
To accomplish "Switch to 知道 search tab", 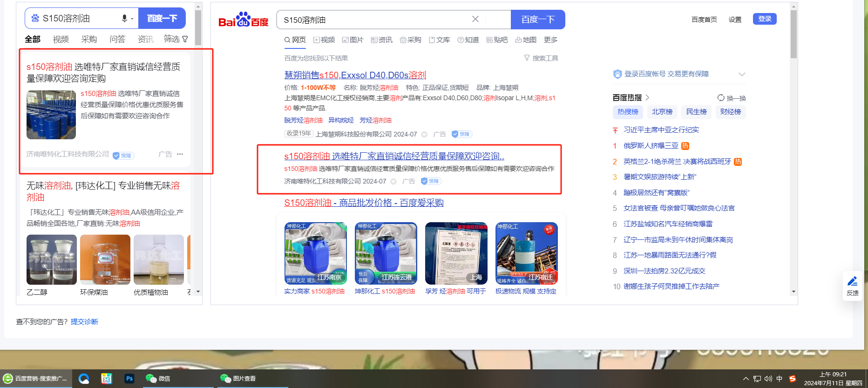I will pos(468,40).
